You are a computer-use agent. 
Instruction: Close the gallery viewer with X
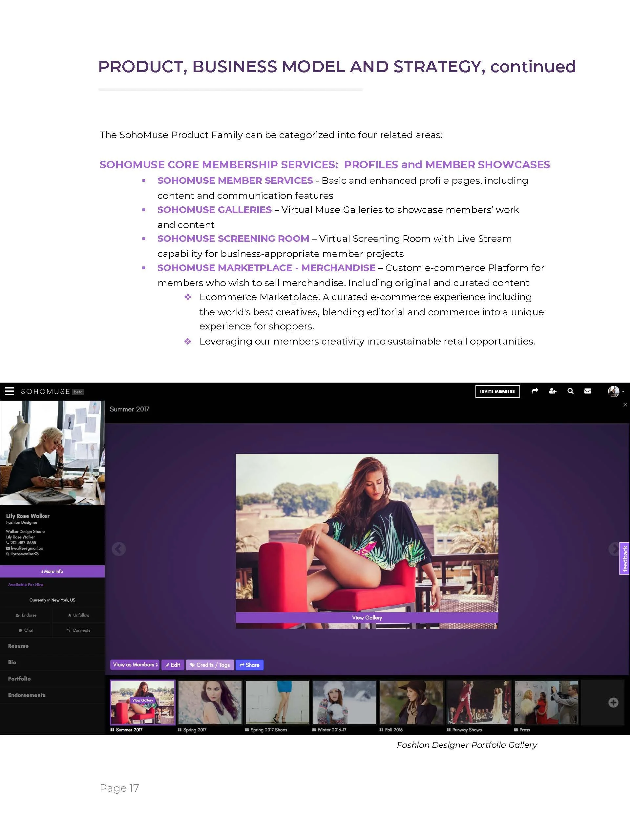625,405
